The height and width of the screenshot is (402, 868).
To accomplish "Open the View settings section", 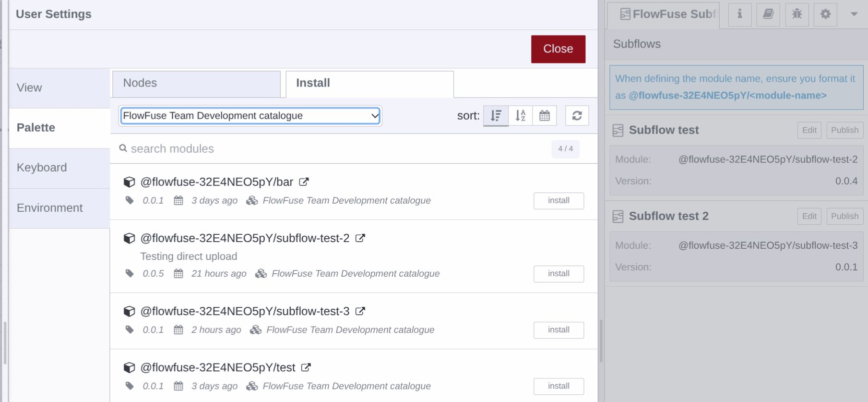I will pos(59,88).
